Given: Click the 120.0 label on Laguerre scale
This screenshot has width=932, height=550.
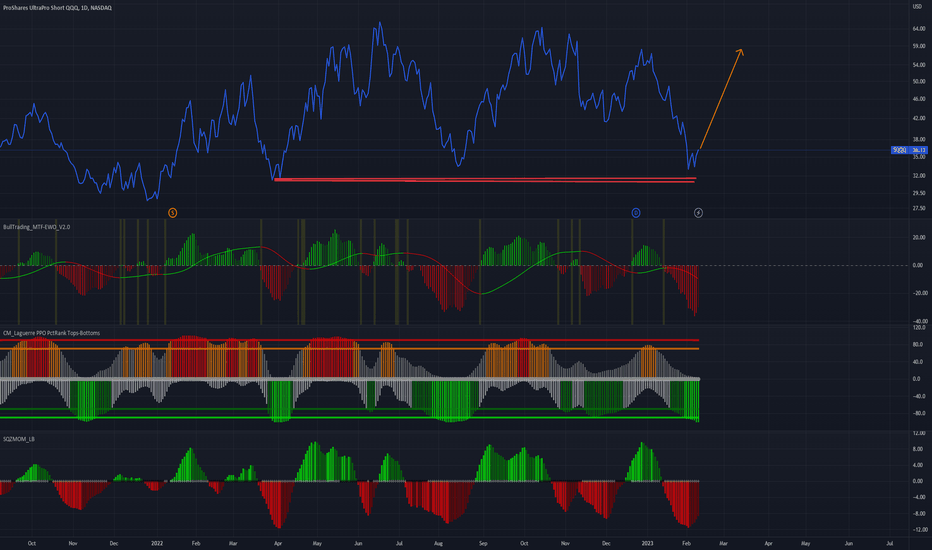Looking at the screenshot, I should (919, 328).
